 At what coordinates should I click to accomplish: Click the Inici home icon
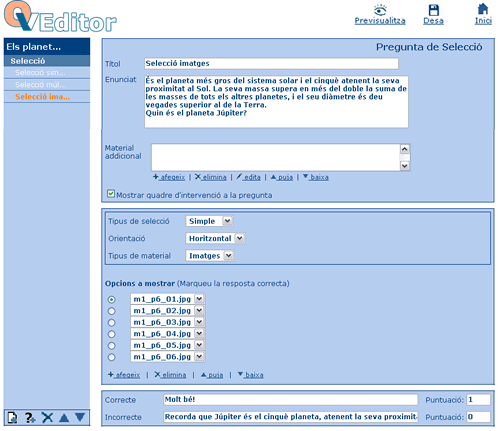tap(483, 9)
